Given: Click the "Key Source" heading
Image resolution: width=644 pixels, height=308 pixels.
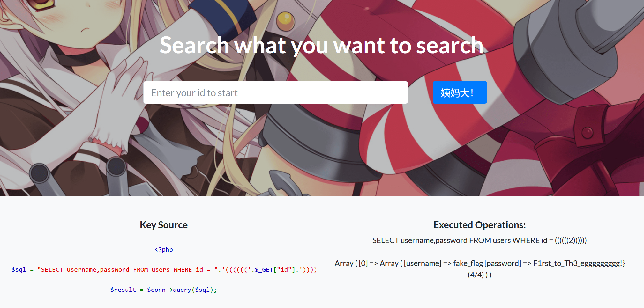Looking at the screenshot, I should click(x=163, y=225).
